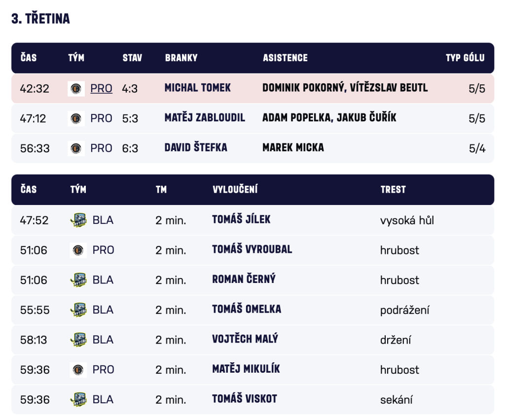Open Matěj Zabloudil's player page
Viewport: 505px width, 420px height.
205,118
